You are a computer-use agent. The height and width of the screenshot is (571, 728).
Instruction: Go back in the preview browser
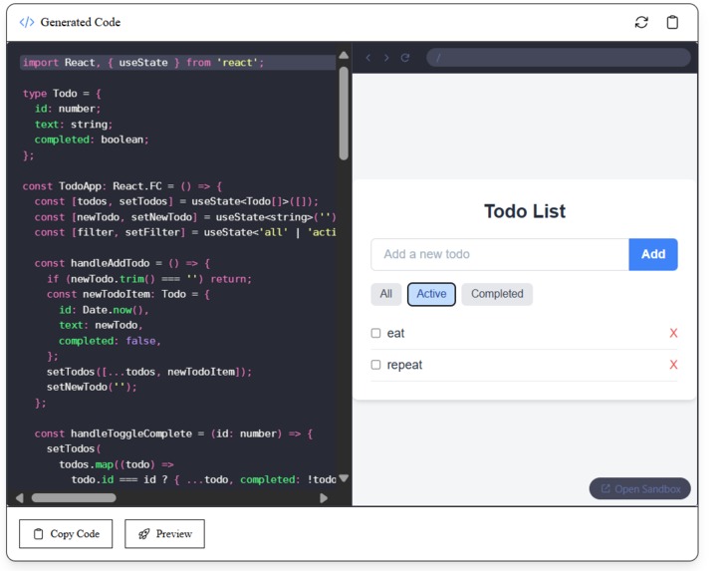[x=368, y=58]
